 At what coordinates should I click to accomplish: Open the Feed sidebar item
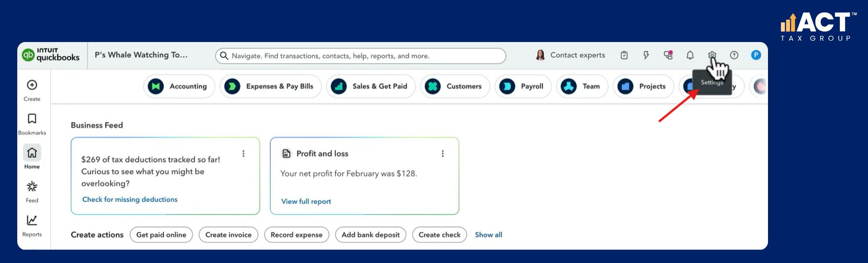click(32, 191)
